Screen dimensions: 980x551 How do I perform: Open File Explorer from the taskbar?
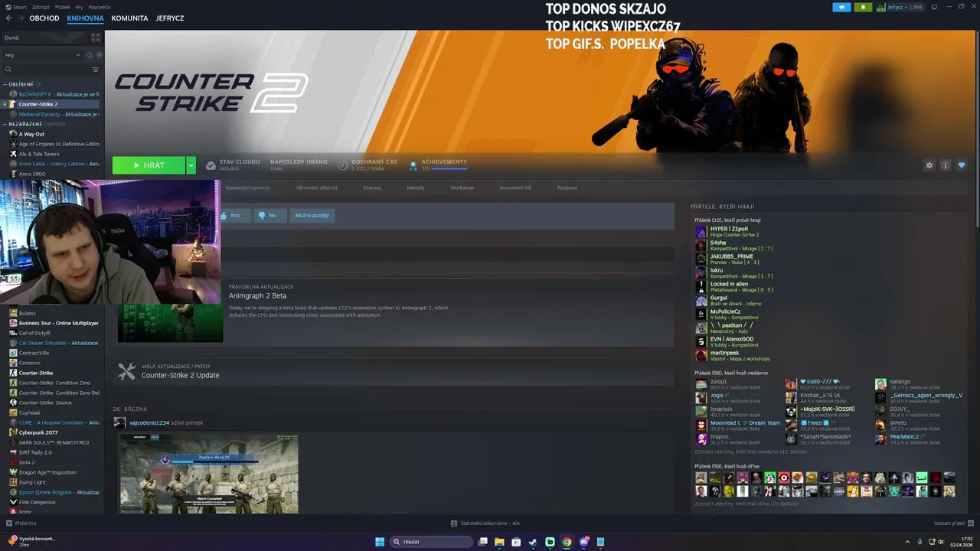point(499,542)
